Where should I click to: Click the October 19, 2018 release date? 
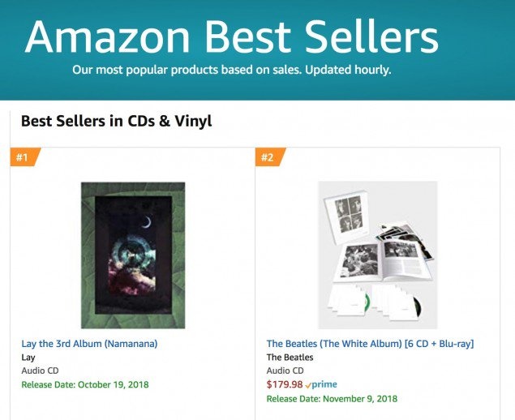85,384
